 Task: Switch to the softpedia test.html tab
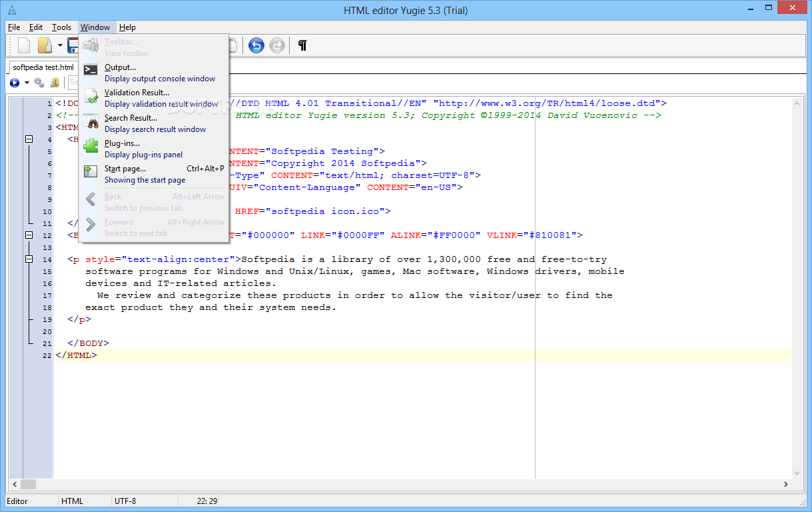43,67
